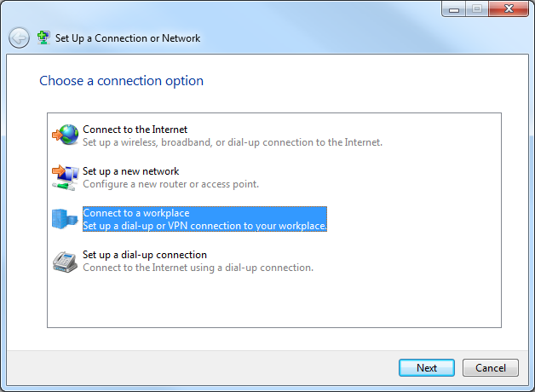Viewport: 535px width, 392px height.
Task: Select the Connect to a workplace heading
Action: [136, 213]
